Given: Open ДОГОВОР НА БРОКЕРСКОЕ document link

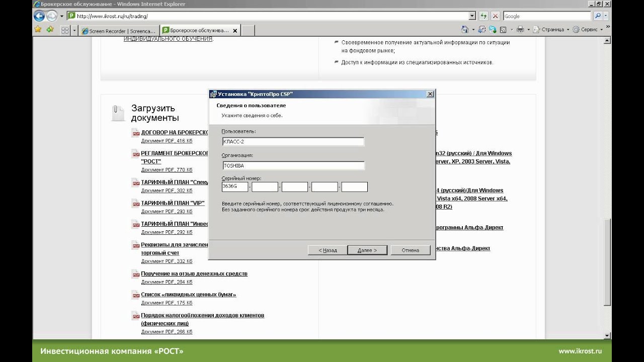Looking at the screenshot, I should click(175, 132).
